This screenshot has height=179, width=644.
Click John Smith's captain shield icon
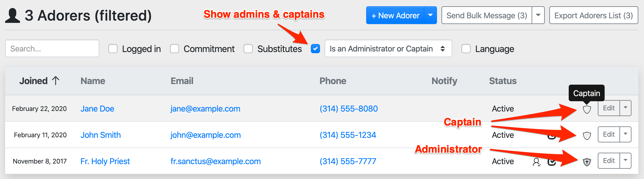587,136
